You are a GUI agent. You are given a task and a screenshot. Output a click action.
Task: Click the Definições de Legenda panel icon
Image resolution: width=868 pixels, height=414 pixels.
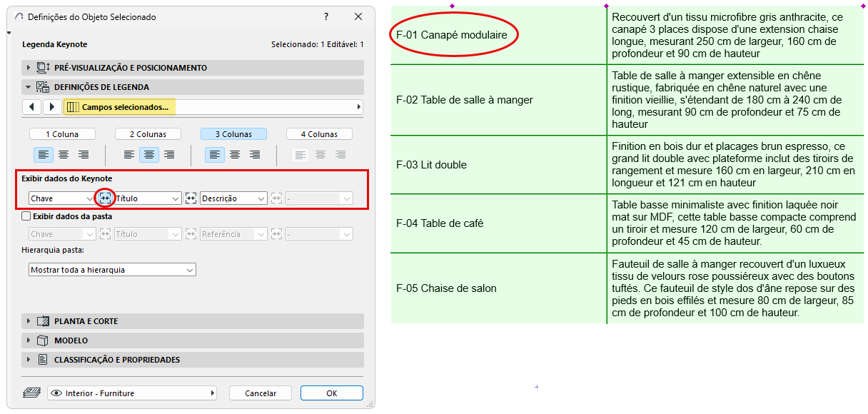[43, 87]
